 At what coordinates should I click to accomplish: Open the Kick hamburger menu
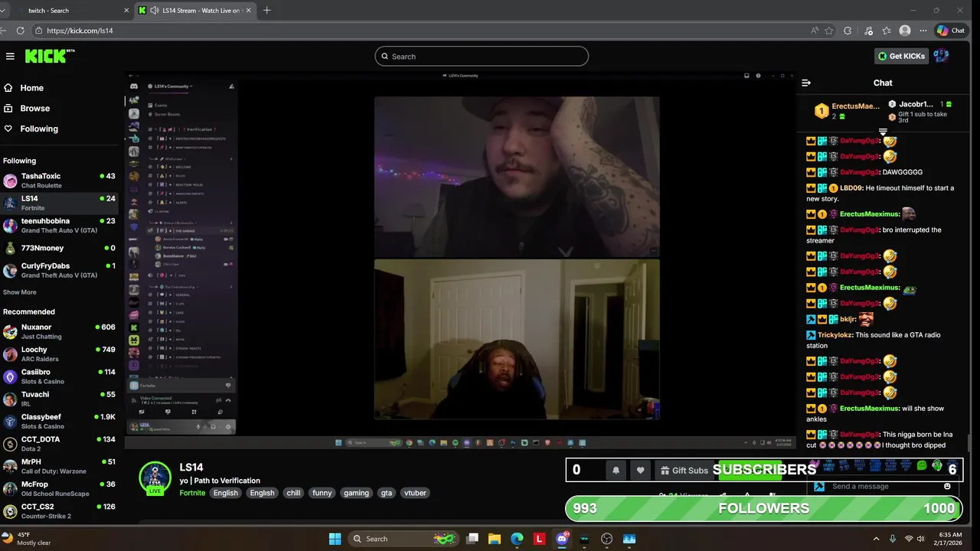(x=10, y=56)
